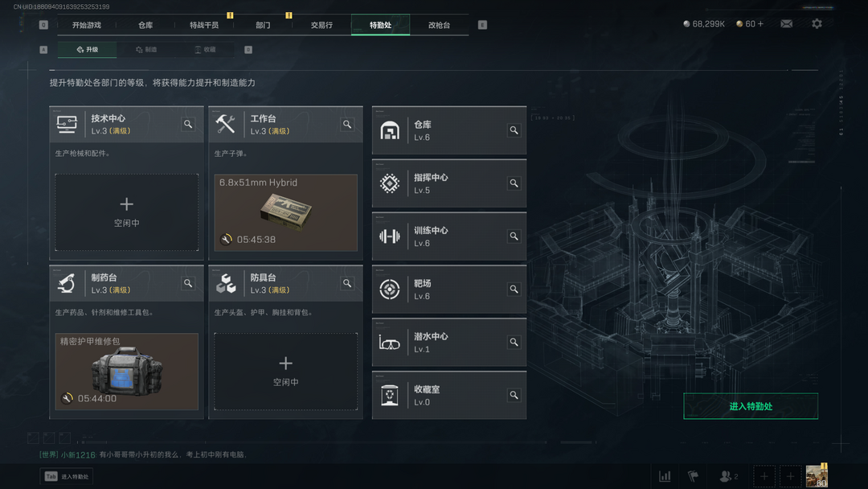868x489 pixels.
Task: Select the 收藏 sub-tab
Action: (x=206, y=49)
